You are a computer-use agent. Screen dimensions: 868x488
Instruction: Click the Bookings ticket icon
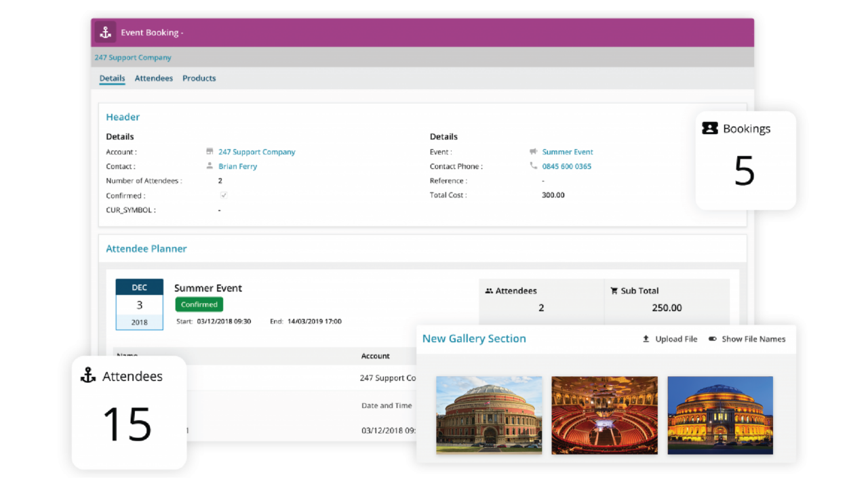710,128
